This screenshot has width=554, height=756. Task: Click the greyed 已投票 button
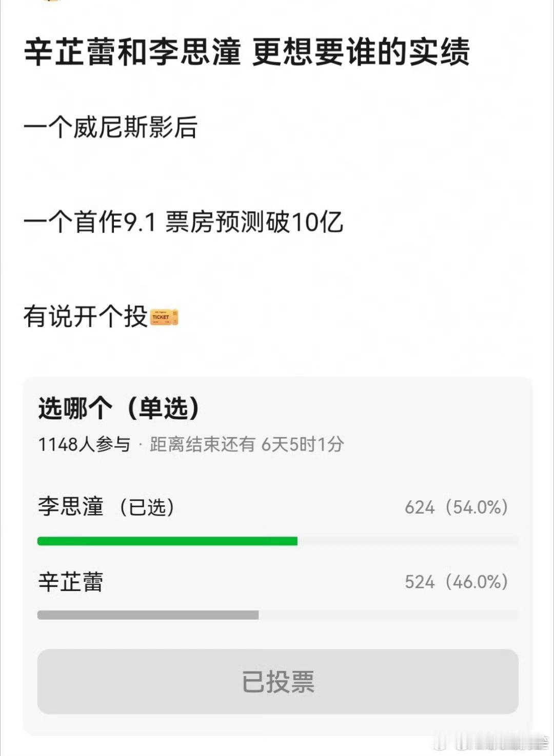click(278, 681)
